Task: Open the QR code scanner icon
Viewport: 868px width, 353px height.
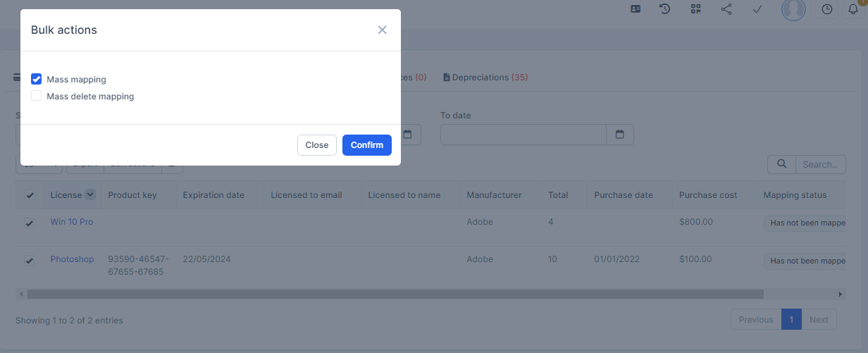Action: [x=696, y=9]
